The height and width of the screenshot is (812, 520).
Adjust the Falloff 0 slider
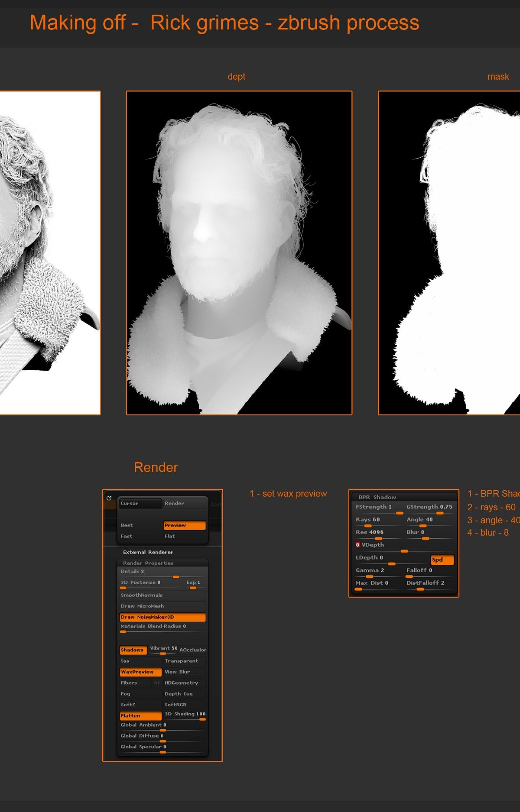pyautogui.click(x=429, y=572)
